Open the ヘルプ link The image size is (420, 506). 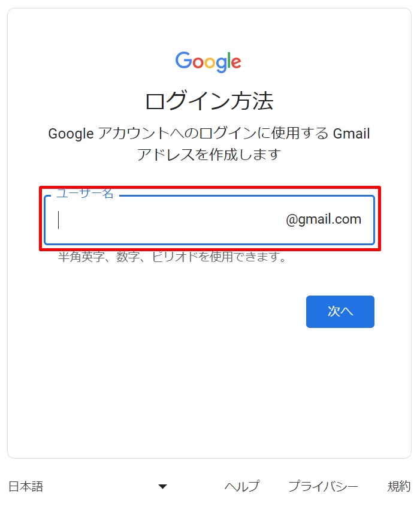(x=242, y=486)
